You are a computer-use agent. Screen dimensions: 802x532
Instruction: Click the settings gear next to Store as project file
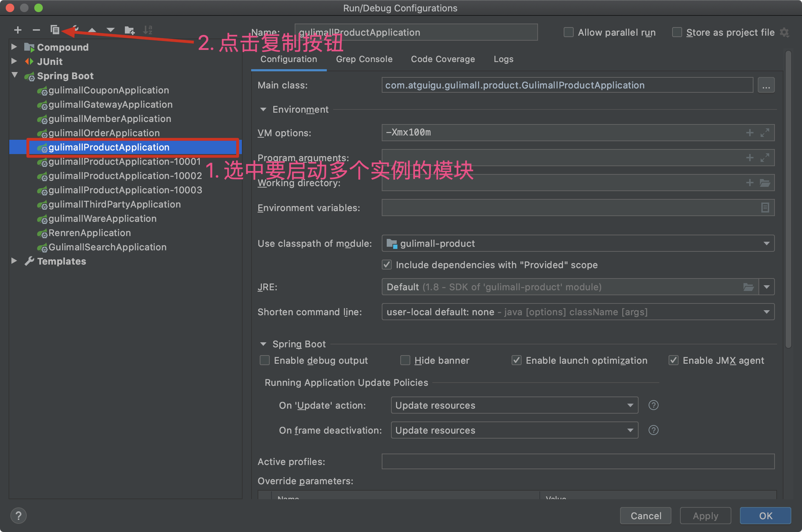pos(785,32)
